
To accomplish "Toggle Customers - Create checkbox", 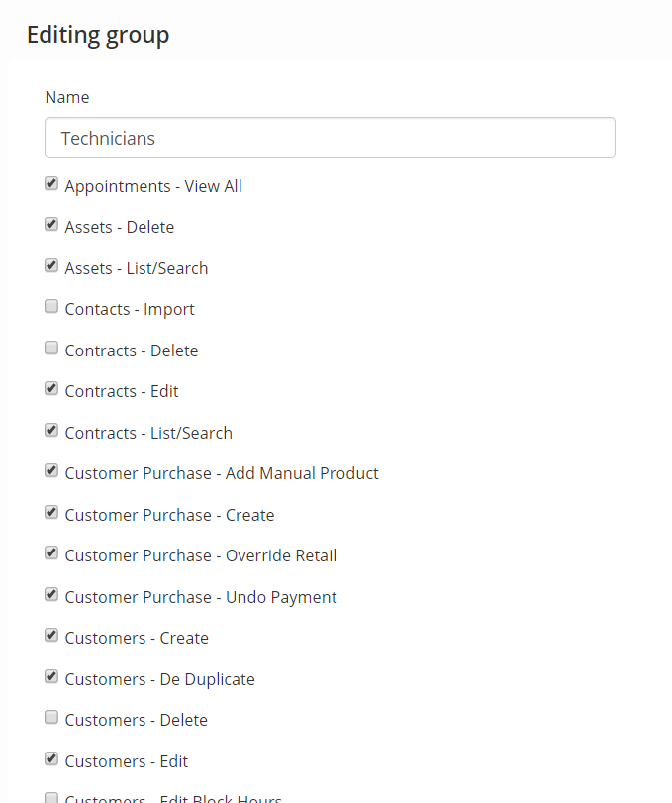I will (x=51, y=636).
